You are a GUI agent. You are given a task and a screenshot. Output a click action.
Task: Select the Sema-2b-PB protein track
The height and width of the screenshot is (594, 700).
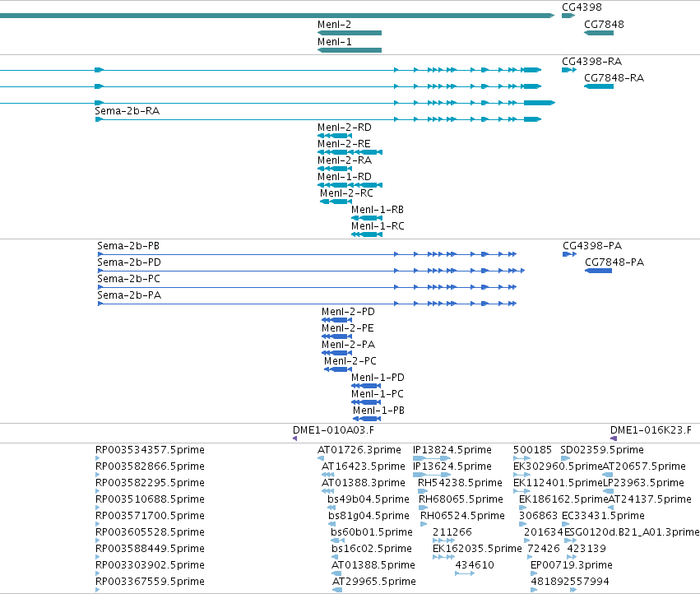[307, 254]
